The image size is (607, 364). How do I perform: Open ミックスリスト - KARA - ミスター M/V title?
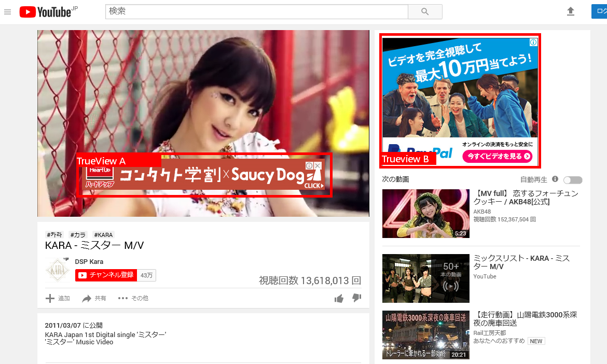521,262
